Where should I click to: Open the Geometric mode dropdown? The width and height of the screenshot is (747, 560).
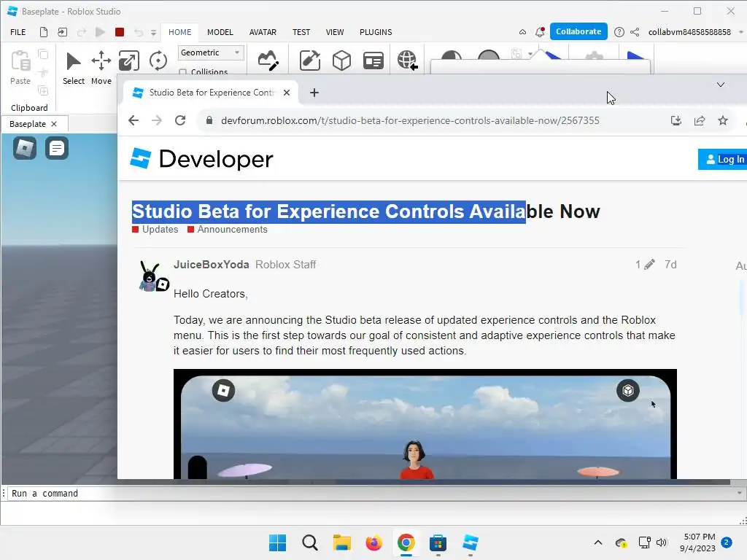pos(211,52)
